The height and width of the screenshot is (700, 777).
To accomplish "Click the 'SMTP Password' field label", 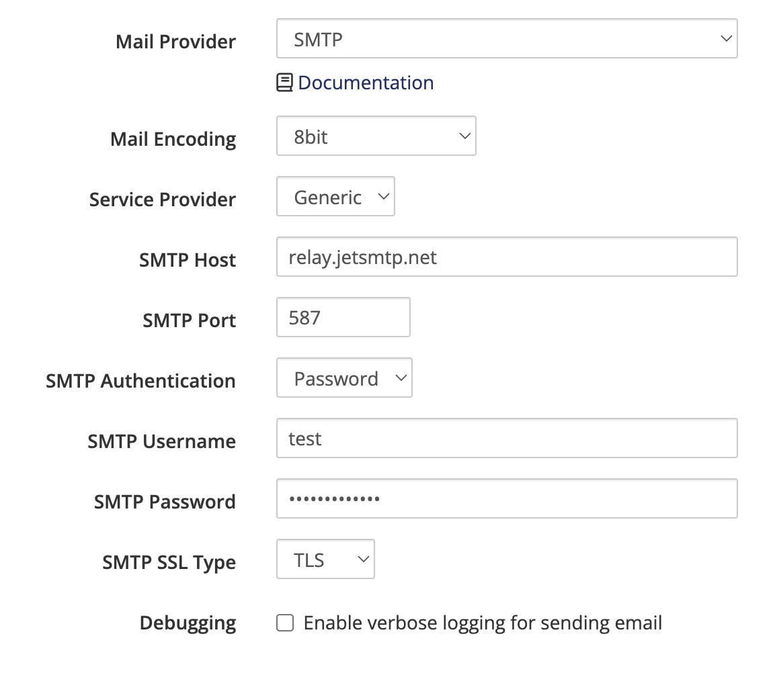I will click(x=165, y=502).
